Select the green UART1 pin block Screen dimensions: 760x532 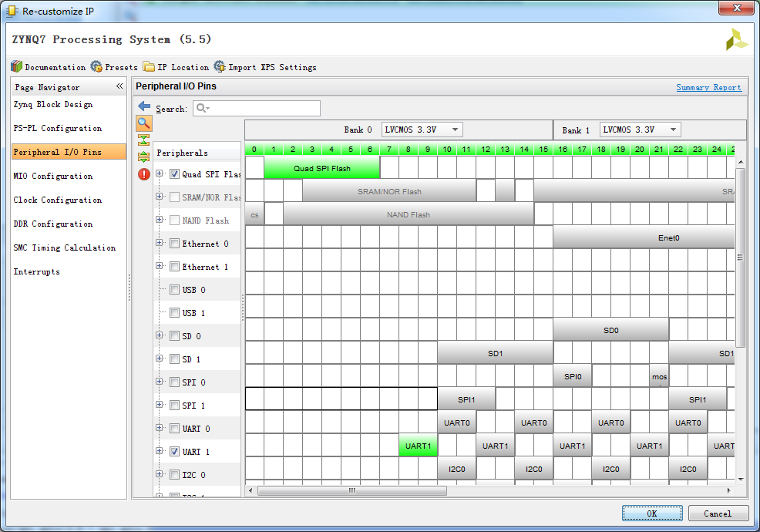[418, 446]
